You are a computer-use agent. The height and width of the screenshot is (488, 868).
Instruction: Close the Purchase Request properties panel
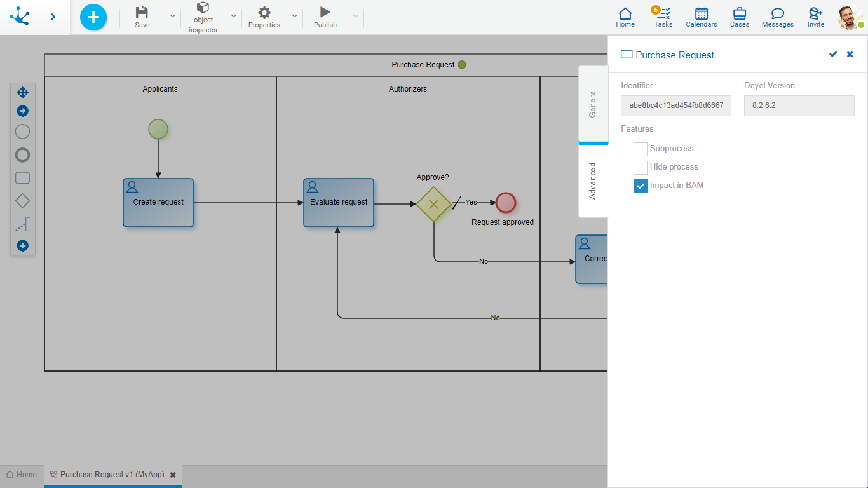click(850, 55)
